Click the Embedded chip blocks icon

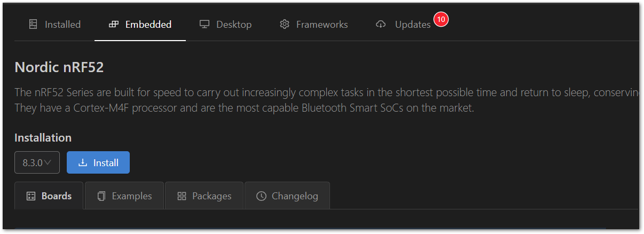[113, 25]
